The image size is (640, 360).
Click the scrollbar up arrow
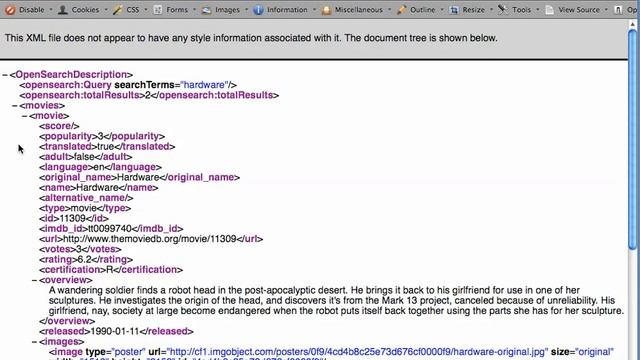coord(633,24)
